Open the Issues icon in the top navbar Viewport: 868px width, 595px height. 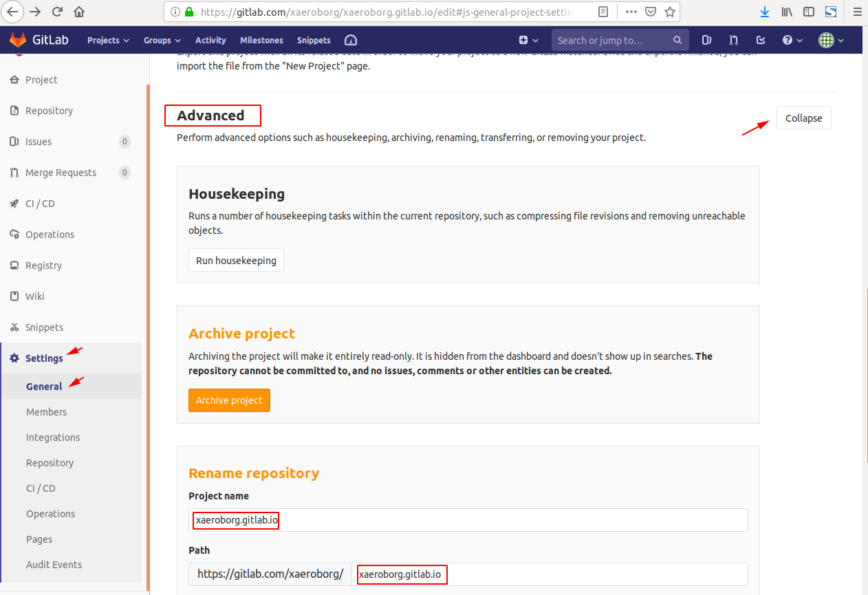point(706,40)
